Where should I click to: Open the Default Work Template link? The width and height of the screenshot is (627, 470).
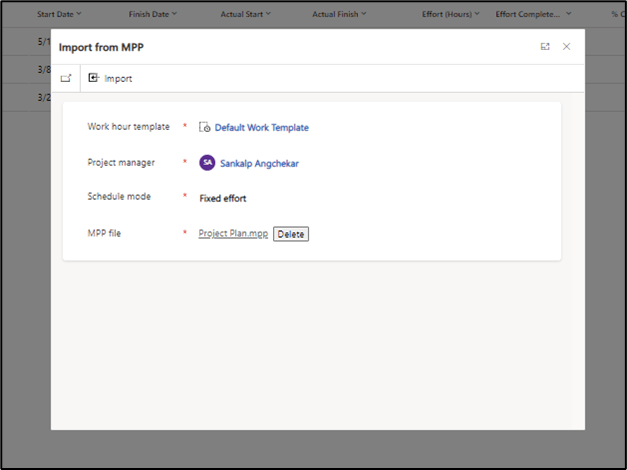(x=261, y=128)
